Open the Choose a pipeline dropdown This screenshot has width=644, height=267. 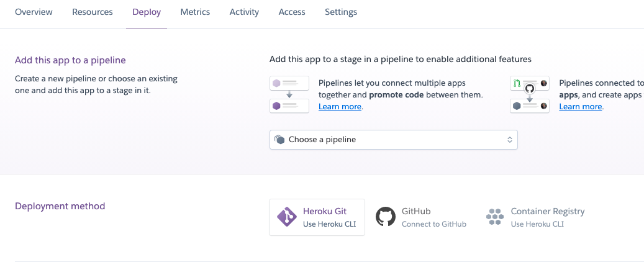393,140
